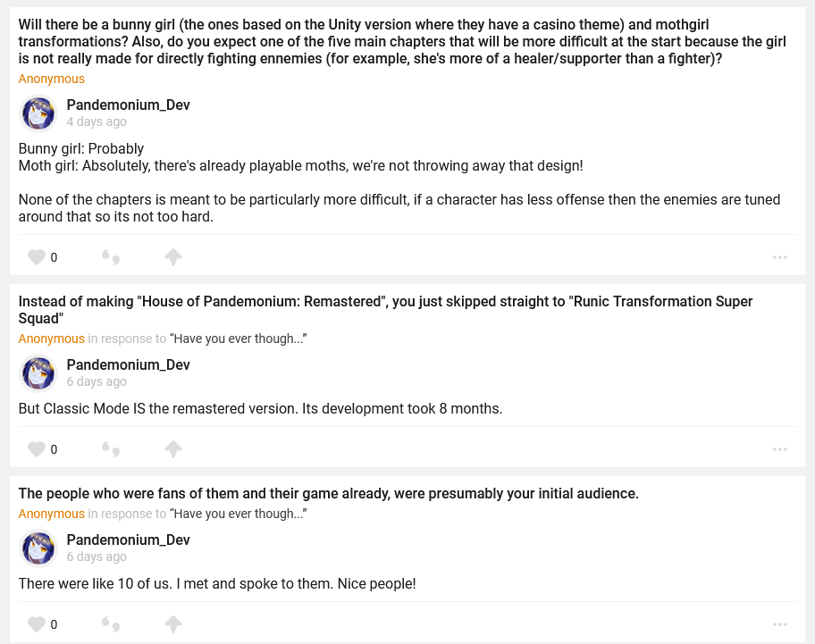Click Pandemonium_Dev avatar on the Classic Mode answer
The image size is (815, 644).
38,373
